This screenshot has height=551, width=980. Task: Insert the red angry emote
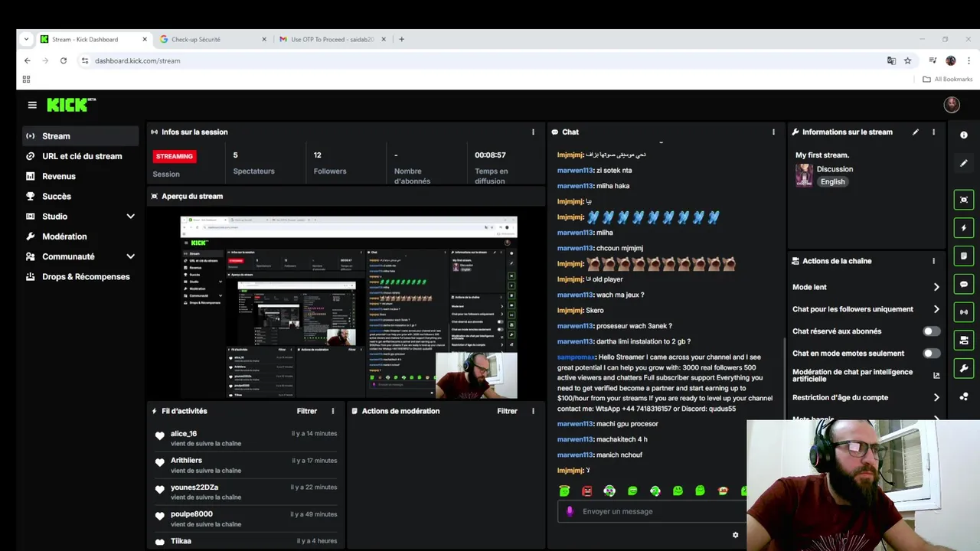point(587,491)
